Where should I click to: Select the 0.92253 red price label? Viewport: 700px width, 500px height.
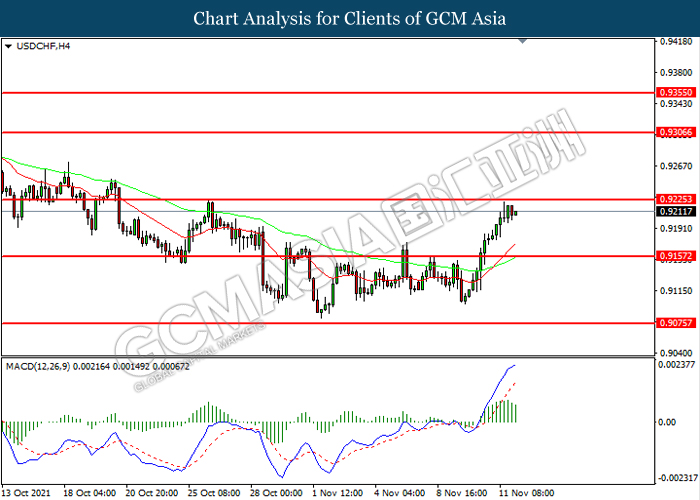tap(672, 200)
